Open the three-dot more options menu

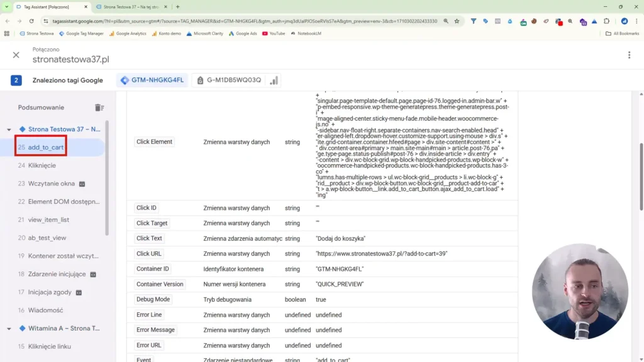[629, 55]
